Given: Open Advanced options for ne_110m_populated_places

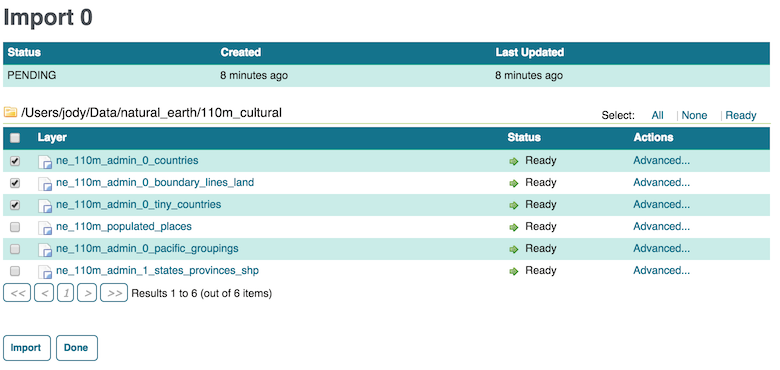Looking at the screenshot, I should click(x=661, y=226).
